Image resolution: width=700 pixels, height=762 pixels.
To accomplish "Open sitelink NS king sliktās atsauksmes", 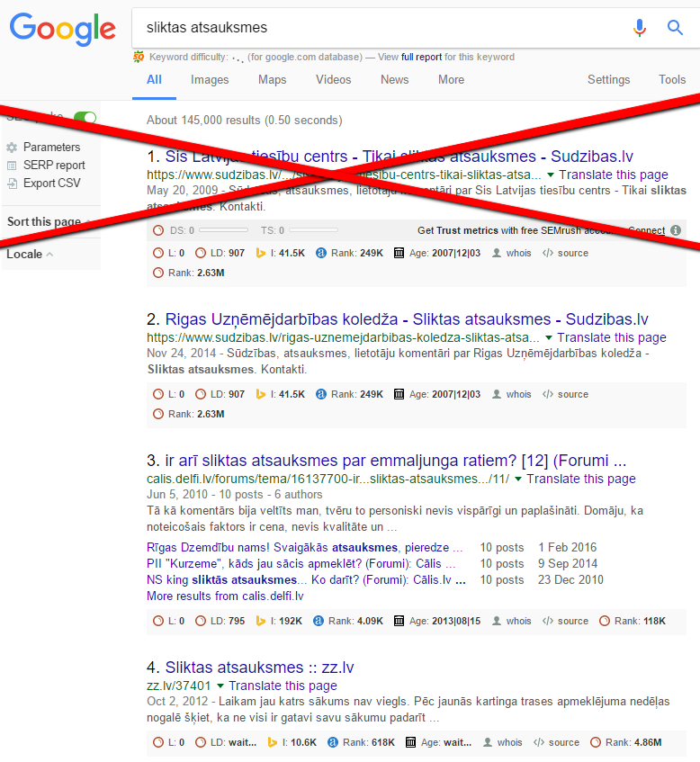I will (306, 579).
